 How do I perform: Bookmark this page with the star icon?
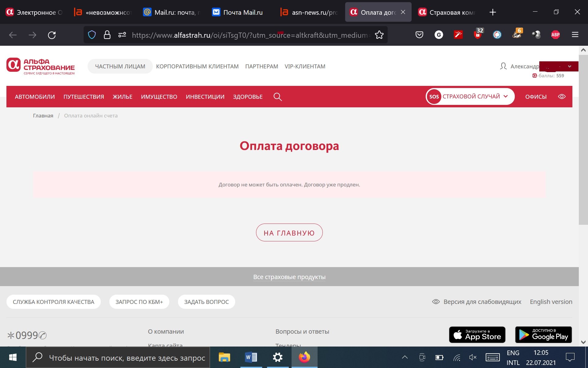pyautogui.click(x=379, y=35)
